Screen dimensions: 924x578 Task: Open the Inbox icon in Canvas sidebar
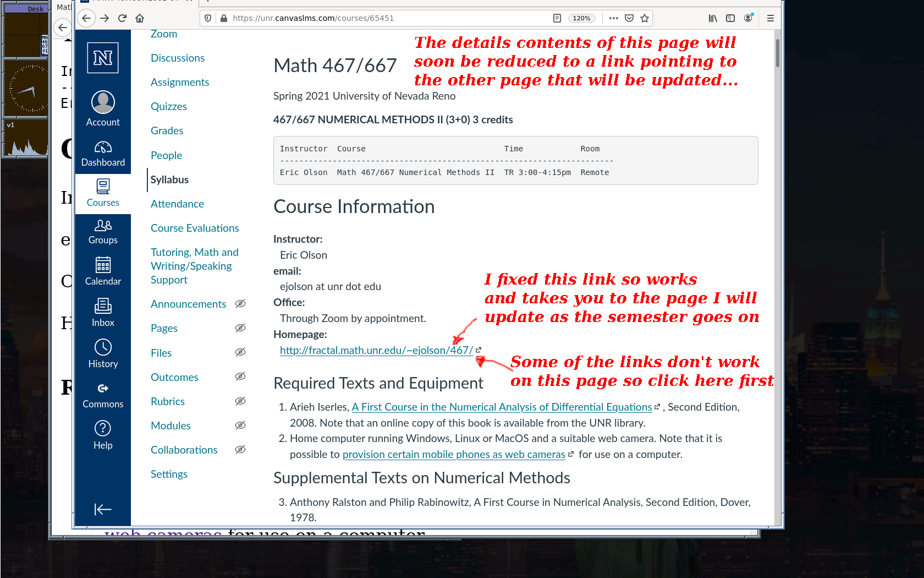103,306
